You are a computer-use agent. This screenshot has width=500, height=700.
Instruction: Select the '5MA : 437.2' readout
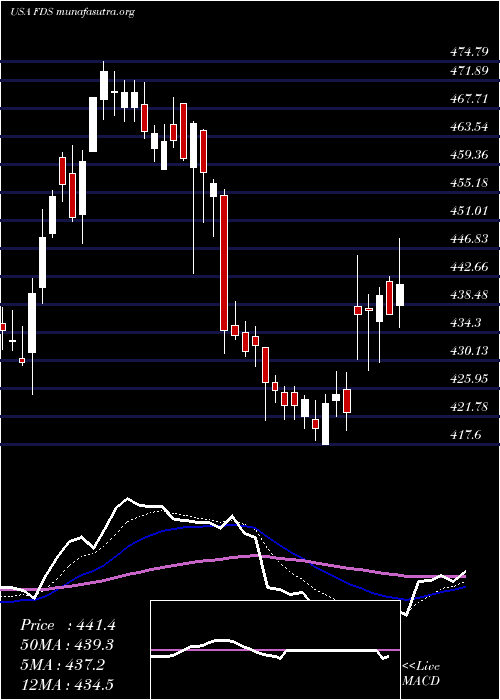click(x=63, y=665)
